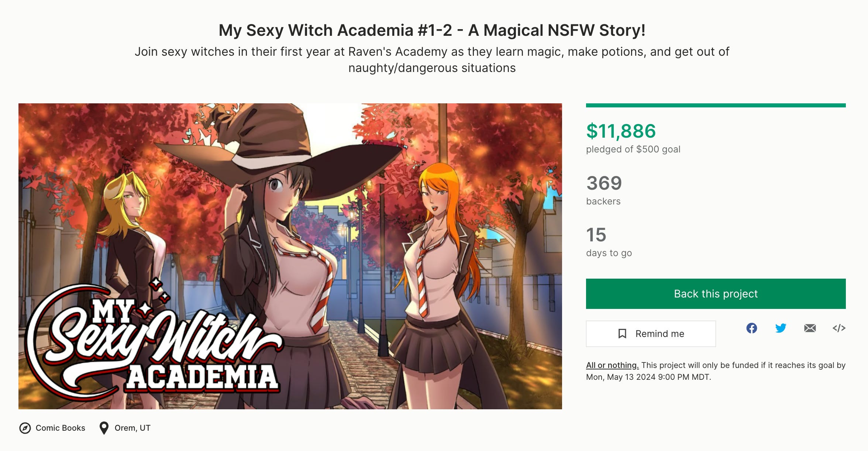Click the $11,886 pledged amount
The width and height of the screenshot is (868, 451).
pyautogui.click(x=621, y=131)
